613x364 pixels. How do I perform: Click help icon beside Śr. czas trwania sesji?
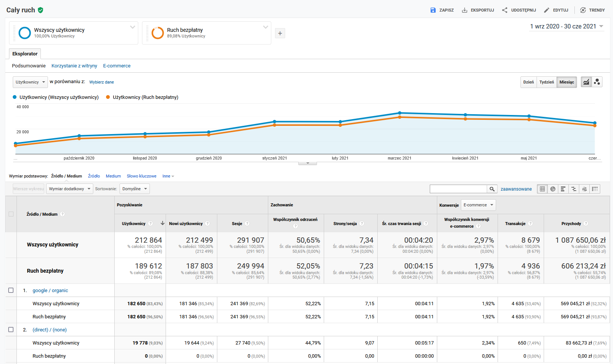pyautogui.click(x=426, y=224)
